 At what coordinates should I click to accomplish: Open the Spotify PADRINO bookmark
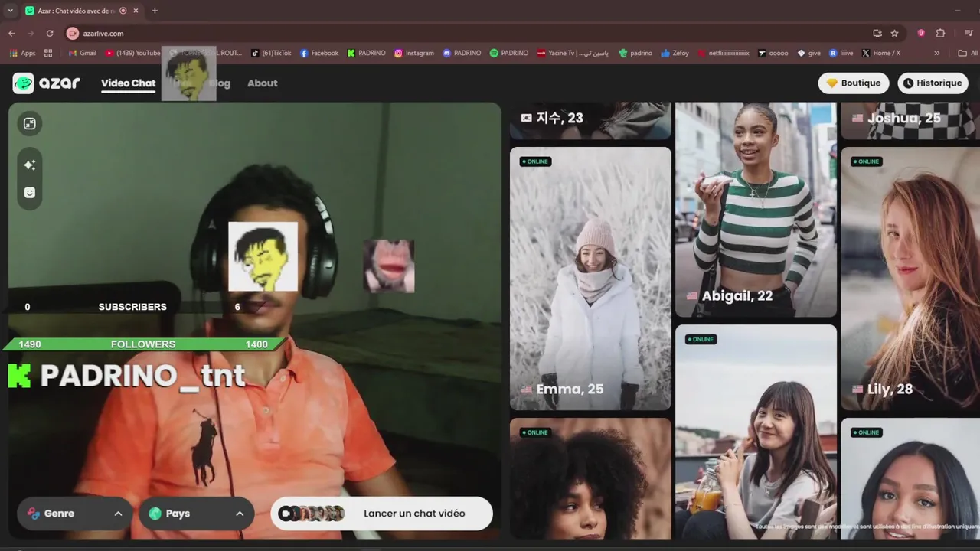(x=509, y=53)
